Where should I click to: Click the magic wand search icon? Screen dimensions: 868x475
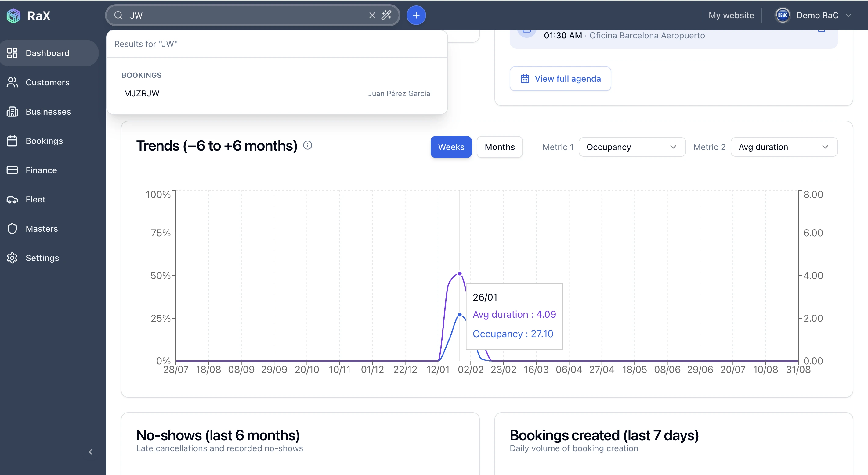point(386,15)
